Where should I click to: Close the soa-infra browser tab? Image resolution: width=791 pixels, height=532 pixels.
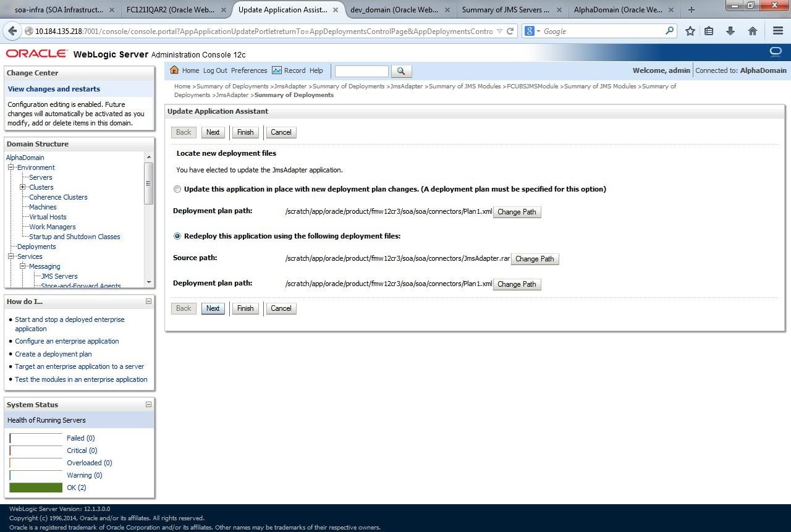point(112,10)
